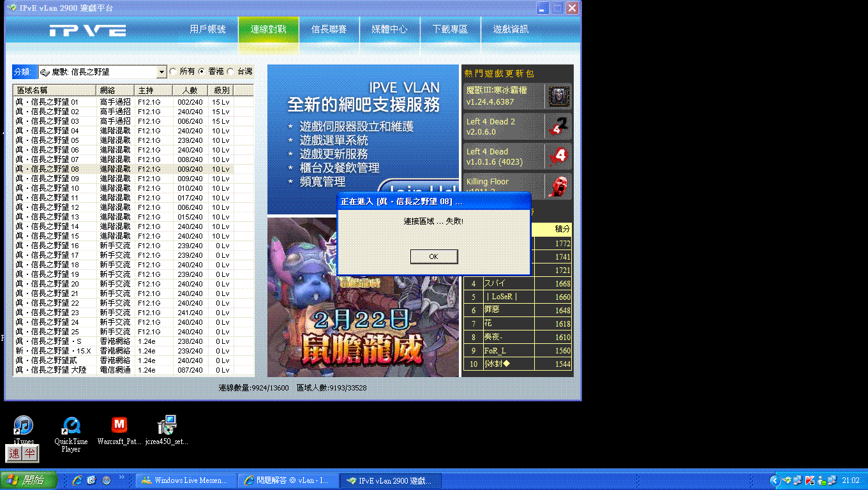Select the 香港 region radio button

click(x=202, y=72)
